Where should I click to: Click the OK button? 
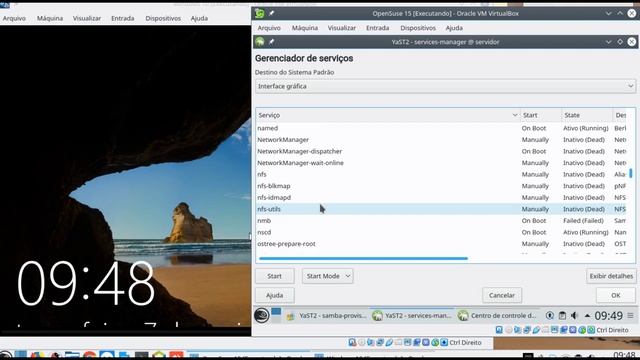tap(616, 295)
